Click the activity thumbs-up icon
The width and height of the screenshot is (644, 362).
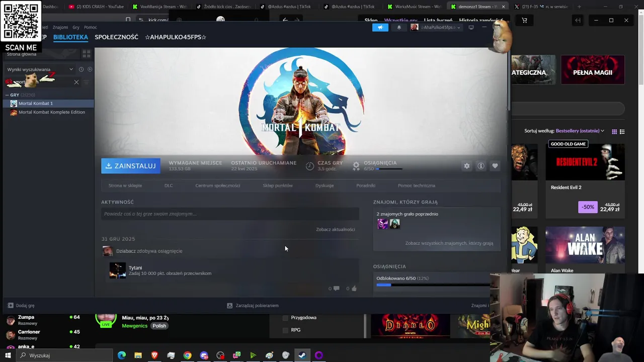pos(354,289)
